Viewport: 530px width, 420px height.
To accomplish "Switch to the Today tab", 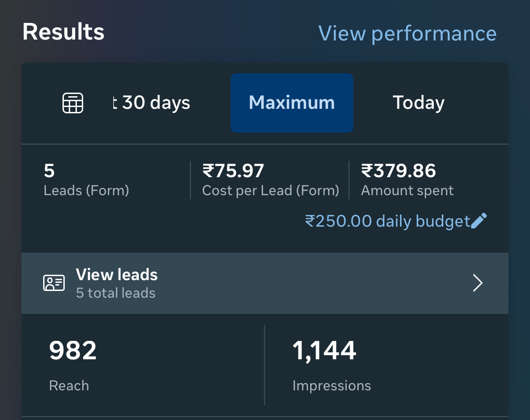I will pos(418,103).
